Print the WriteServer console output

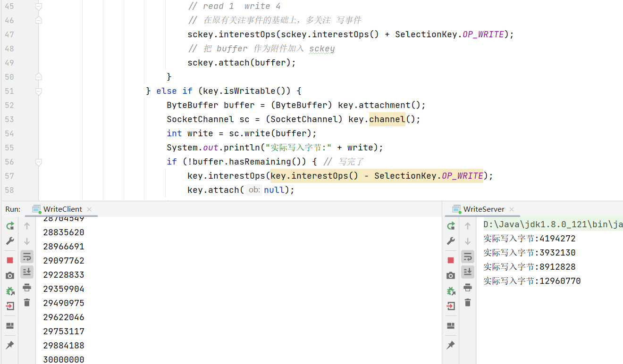(x=468, y=287)
